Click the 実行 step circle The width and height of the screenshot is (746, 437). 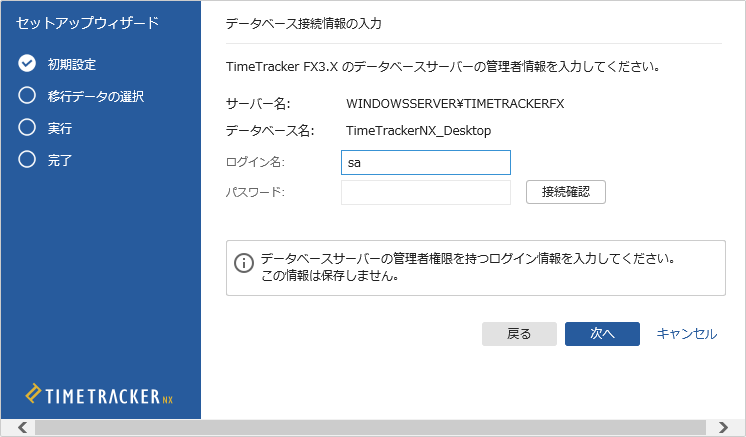pyautogui.click(x=27, y=127)
